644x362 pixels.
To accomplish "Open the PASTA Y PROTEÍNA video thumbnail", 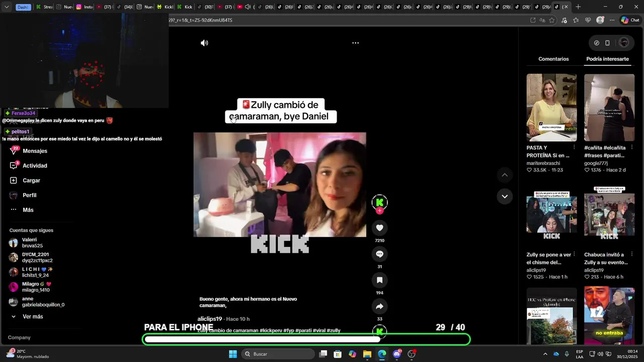I will pos(551,108).
